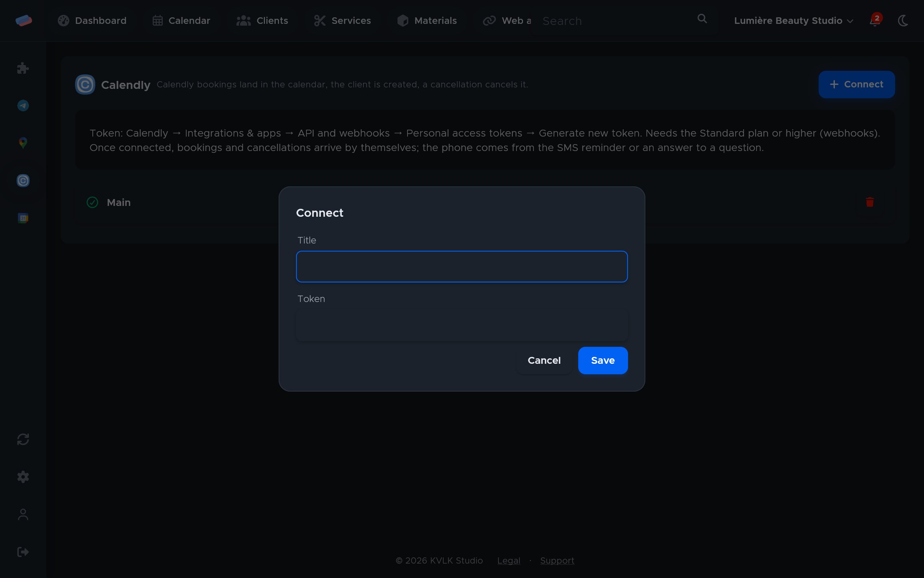Open the Services menu item
Image resolution: width=924 pixels, height=578 pixels.
(342, 21)
